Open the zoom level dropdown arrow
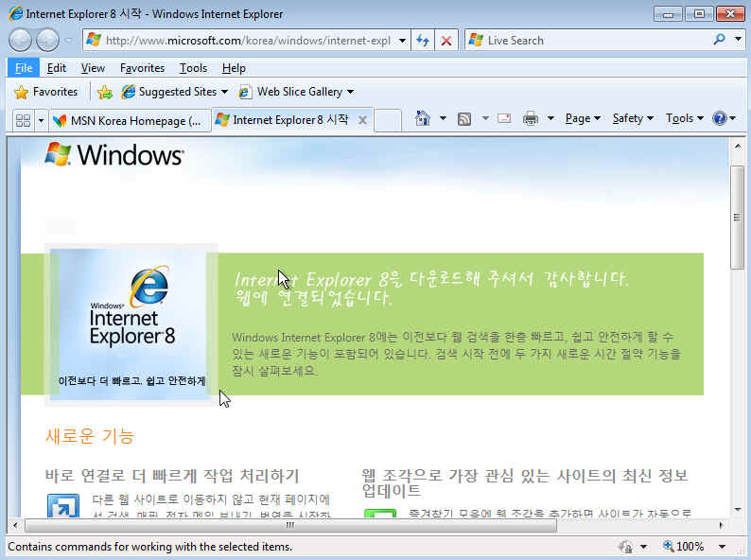The height and width of the screenshot is (560, 751). [x=722, y=547]
